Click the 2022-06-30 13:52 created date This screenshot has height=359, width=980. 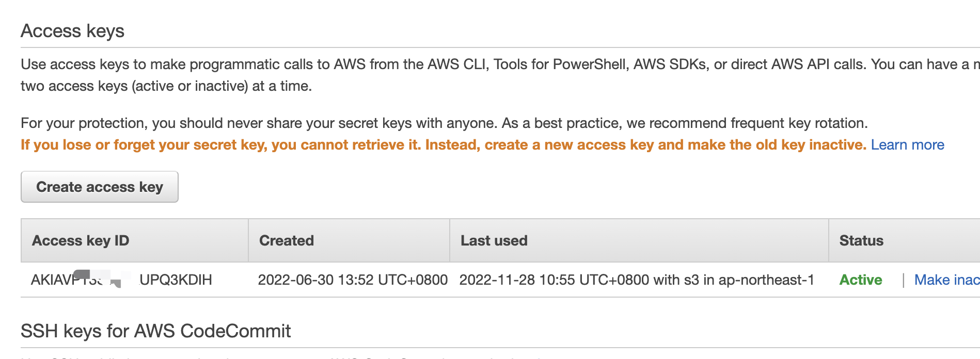pyautogui.click(x=353, y=280)
